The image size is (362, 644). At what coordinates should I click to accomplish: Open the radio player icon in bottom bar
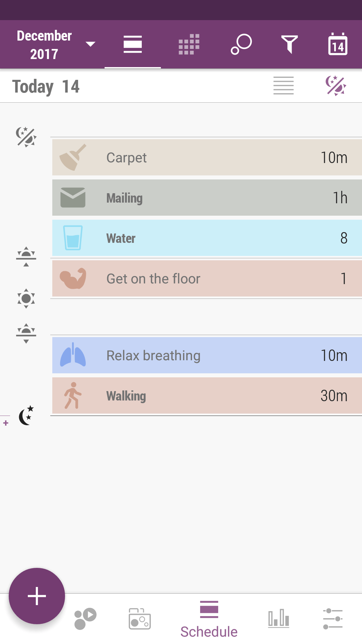click(x=140, y=619)
